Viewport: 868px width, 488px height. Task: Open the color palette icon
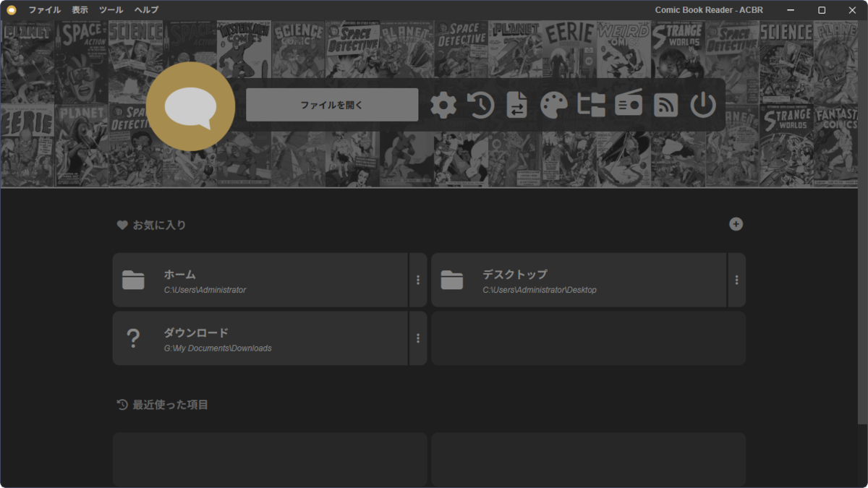tap(554, 106)
